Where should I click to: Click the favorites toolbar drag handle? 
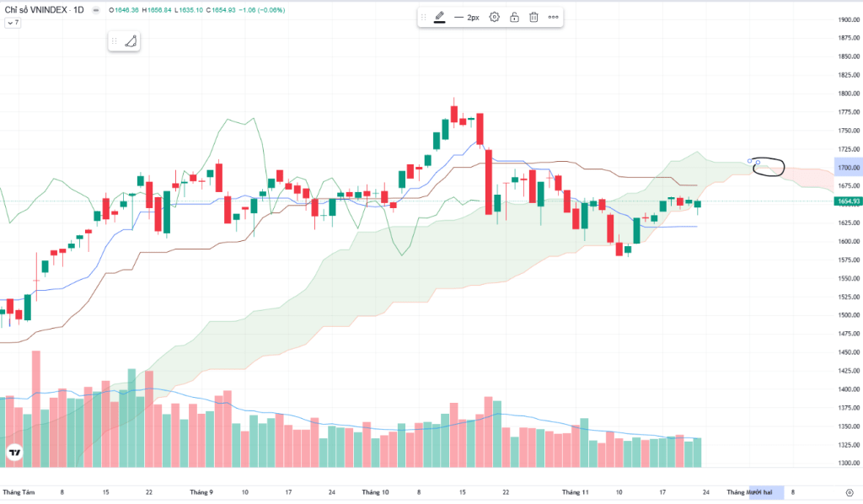(115, 40)
